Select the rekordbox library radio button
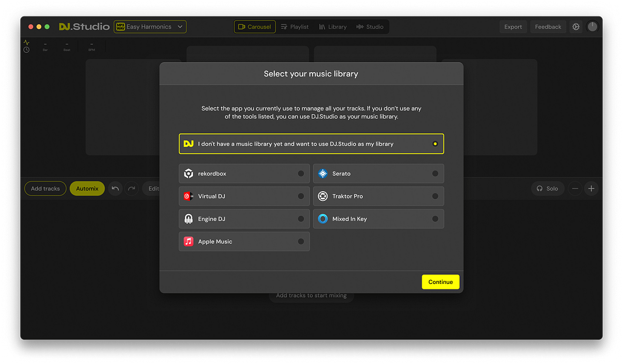 301,174
